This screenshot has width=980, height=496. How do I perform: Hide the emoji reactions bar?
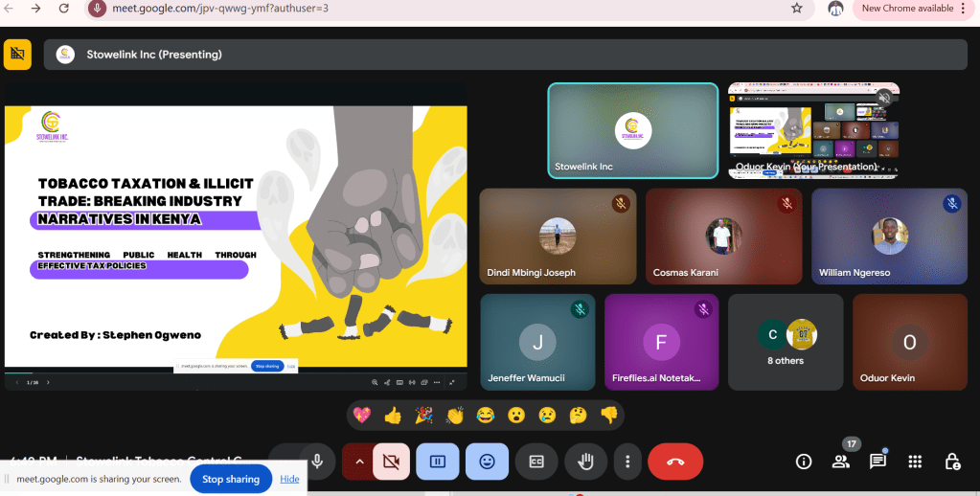click(x=487, y=462)
